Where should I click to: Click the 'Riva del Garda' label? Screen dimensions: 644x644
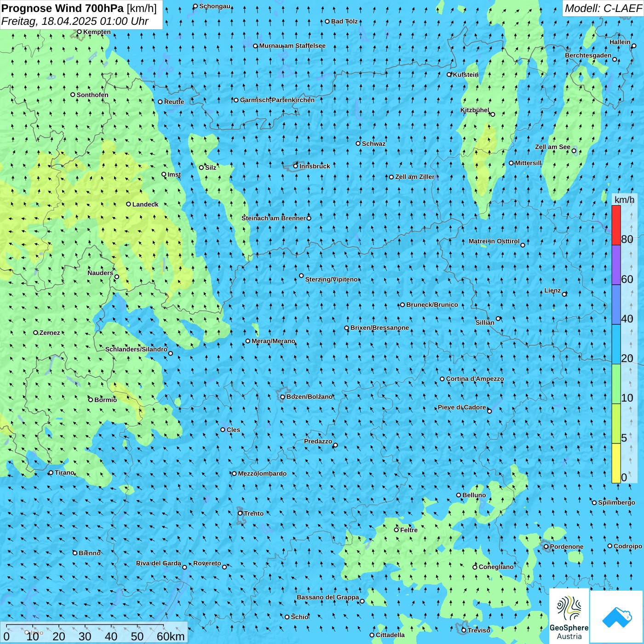click(159, 563)
